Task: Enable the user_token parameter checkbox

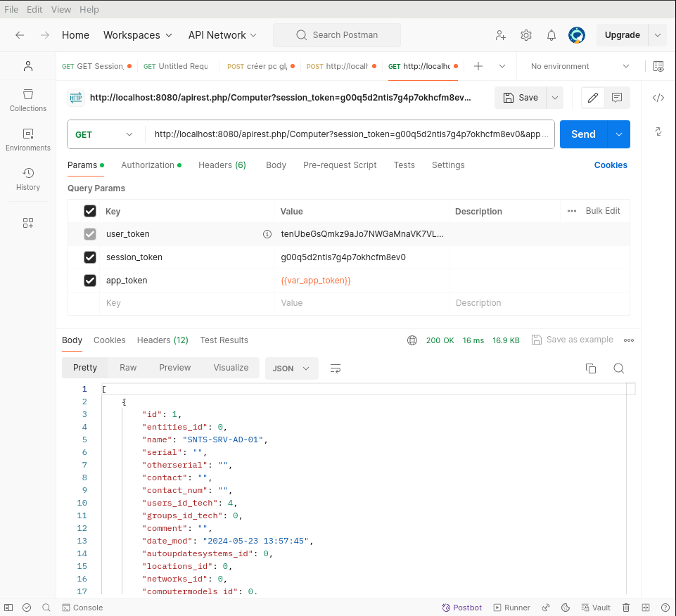Action: tap(90, 234)
